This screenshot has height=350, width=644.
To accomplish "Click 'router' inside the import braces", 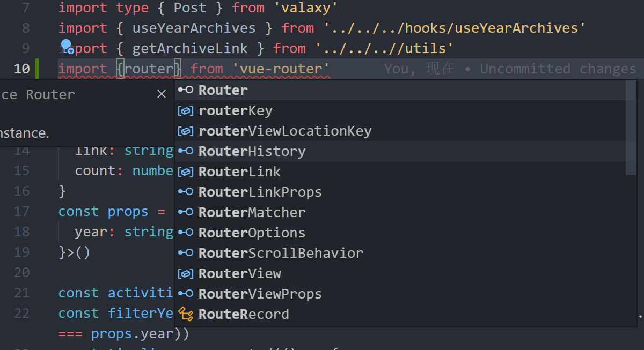I will click(149, 69).
